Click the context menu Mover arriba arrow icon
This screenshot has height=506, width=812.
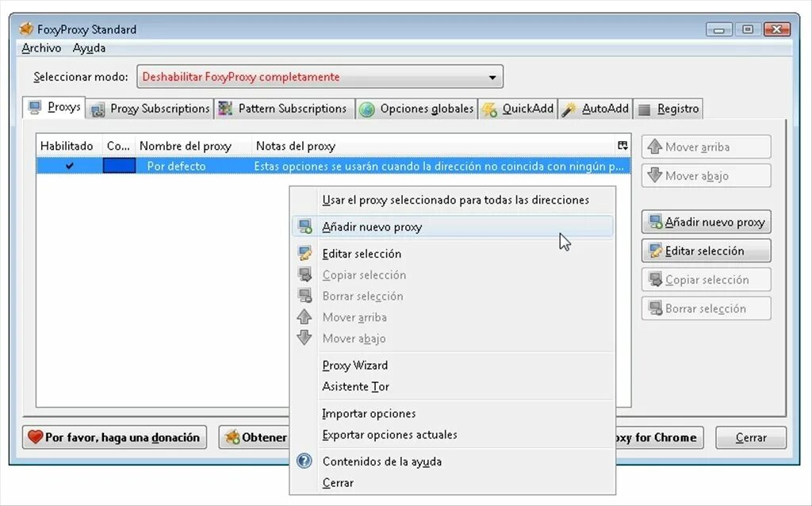point(304,317)
